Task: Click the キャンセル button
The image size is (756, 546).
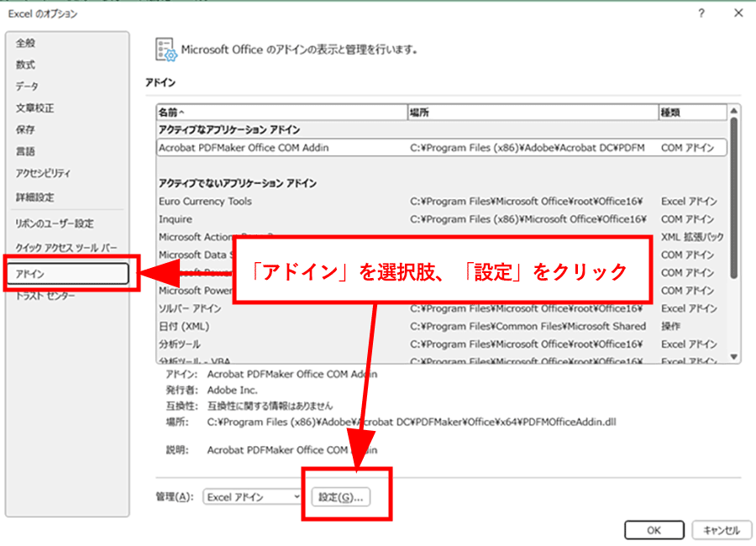Action: point(722,530)
